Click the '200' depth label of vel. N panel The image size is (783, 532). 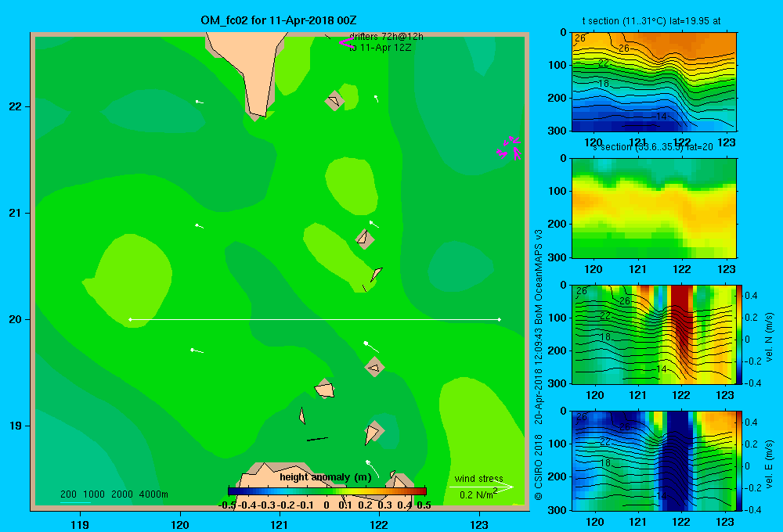coord(557,350)
